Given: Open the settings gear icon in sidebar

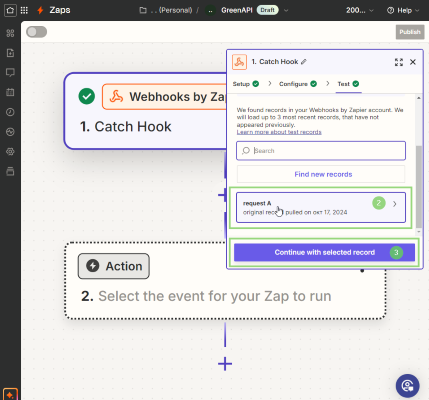Looking at the screenshot, I should coord(10,152).
